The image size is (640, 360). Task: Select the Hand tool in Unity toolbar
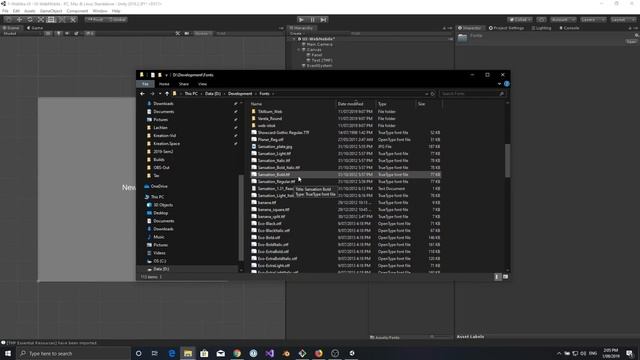tap(8, 20)
